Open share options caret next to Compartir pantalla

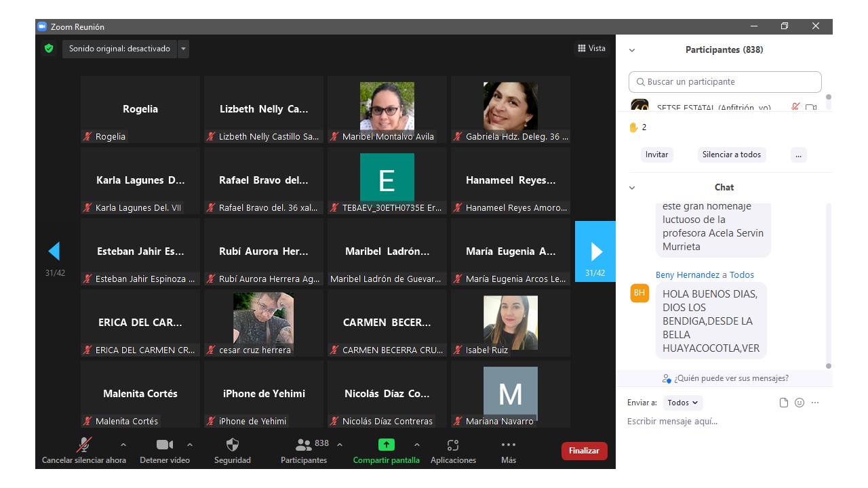tap(416, 445)
